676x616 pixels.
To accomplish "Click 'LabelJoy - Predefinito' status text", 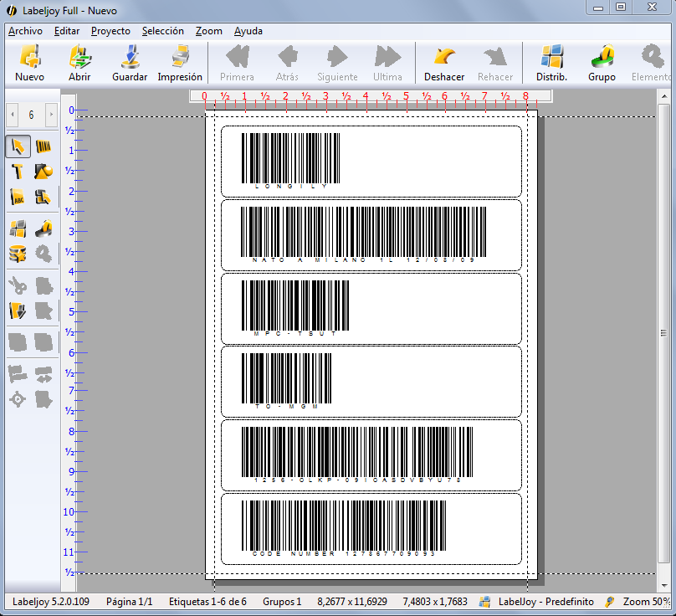I will point(546,602).
